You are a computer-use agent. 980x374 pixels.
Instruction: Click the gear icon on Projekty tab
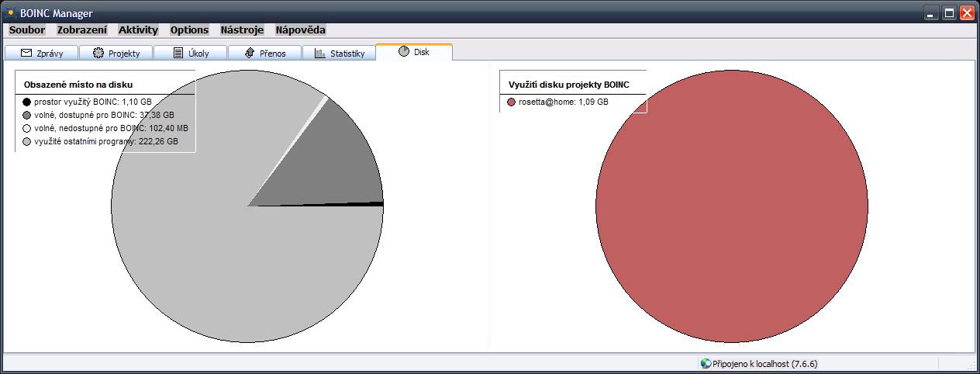[98, 53]
